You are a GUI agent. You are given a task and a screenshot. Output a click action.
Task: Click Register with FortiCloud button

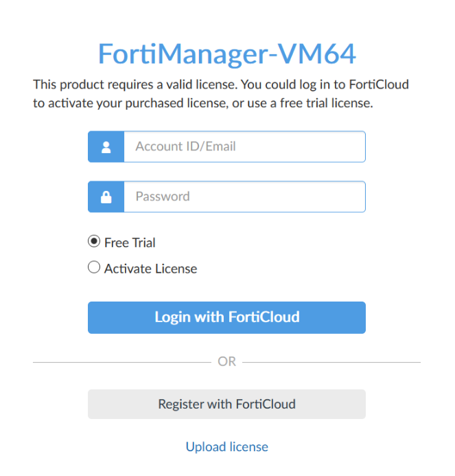tap(226, 405)
